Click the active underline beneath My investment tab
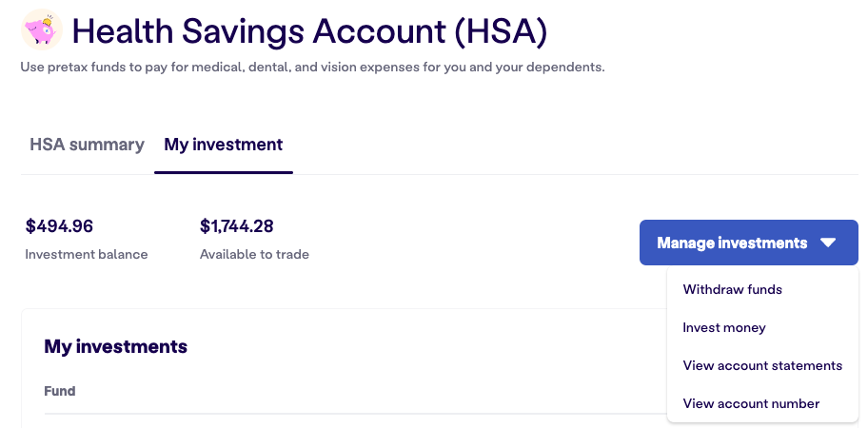The height and width of the screenshot is (428, 868). 224,172
